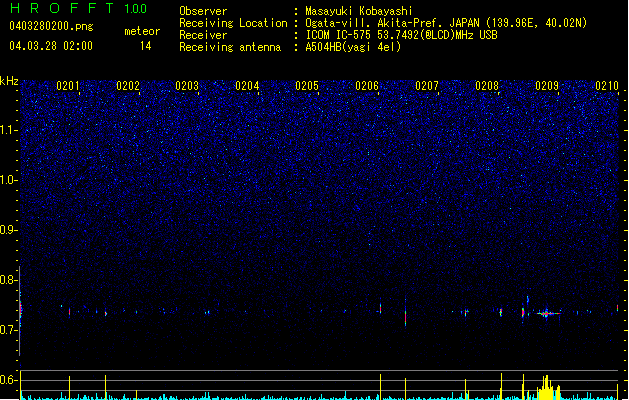Click the 0210 time marker
This screenshot has height=400, width=629.
tap(607, 86)
